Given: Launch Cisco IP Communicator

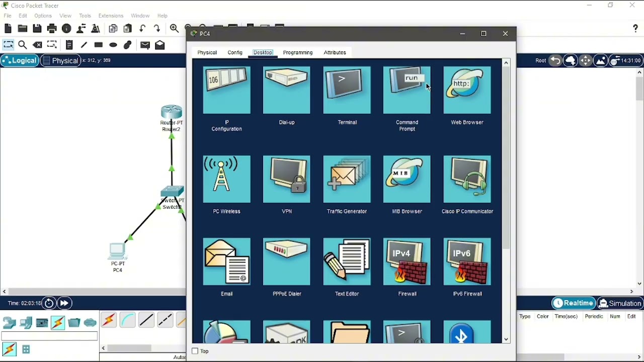Looking at the screenshot, I should click(467, 179).
